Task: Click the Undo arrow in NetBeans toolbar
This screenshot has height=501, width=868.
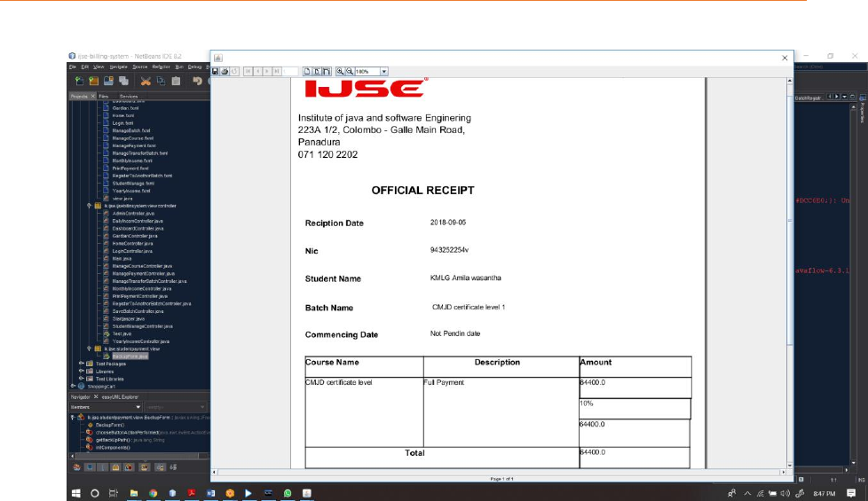Action: point(197,82)
